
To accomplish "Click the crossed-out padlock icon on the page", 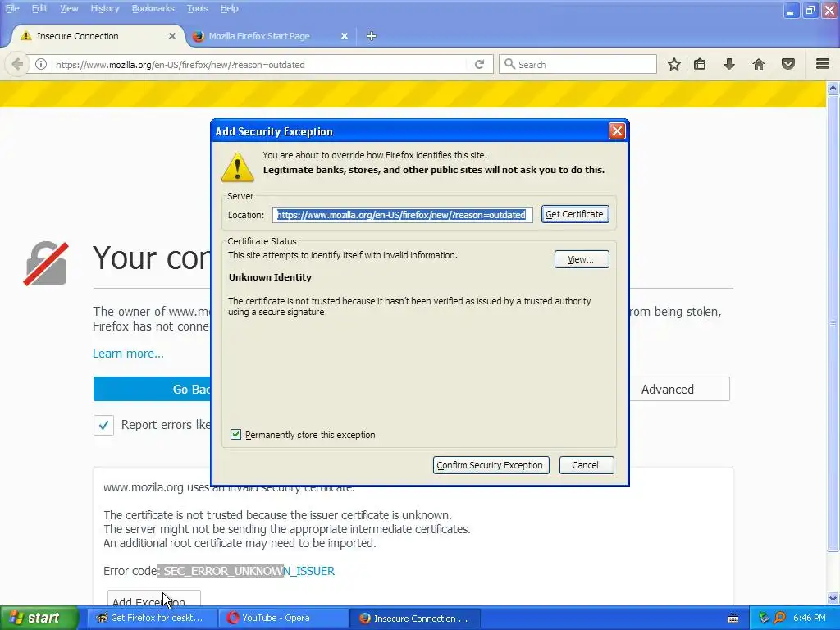I will coord(46,263).
